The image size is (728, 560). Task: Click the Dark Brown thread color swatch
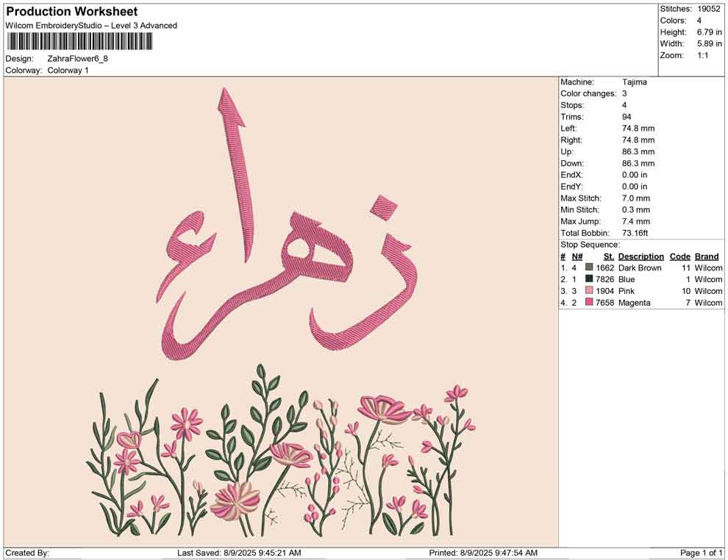point(589,268)
